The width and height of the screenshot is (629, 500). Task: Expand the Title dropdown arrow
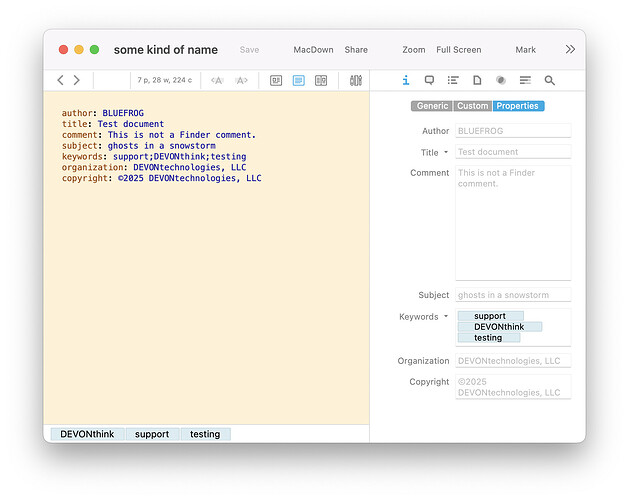click(x=446, y=152)
